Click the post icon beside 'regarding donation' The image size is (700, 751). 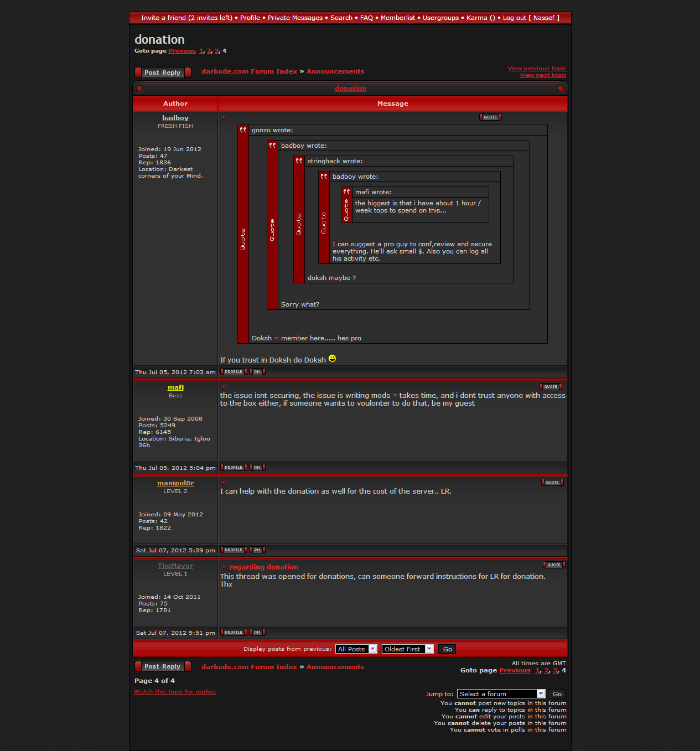(224, 567)
